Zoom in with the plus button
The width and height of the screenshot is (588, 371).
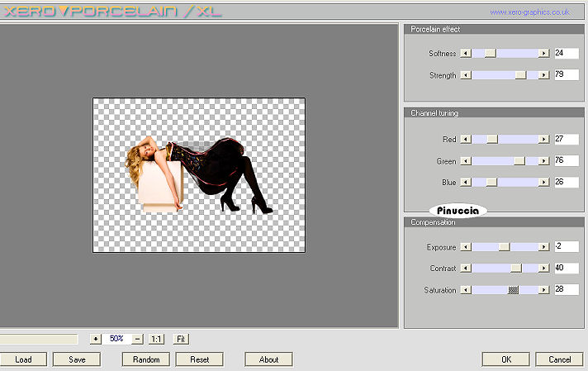(96, 339)
